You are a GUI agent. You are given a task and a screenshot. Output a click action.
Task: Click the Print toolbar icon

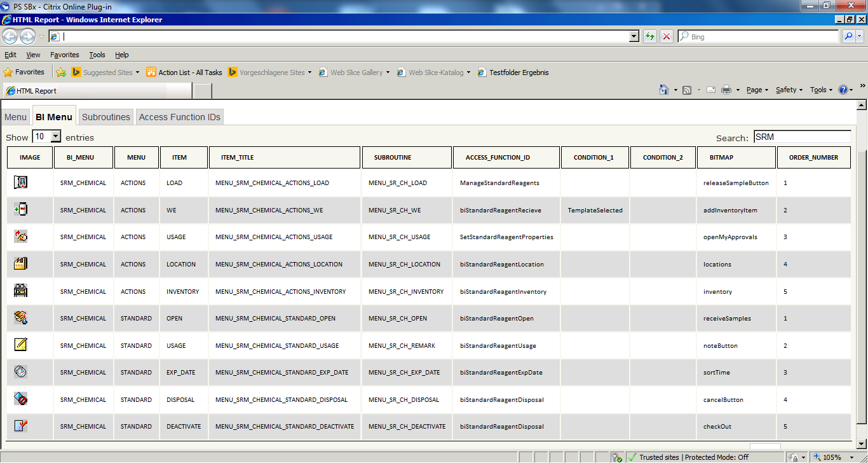(x=726, y=90)
